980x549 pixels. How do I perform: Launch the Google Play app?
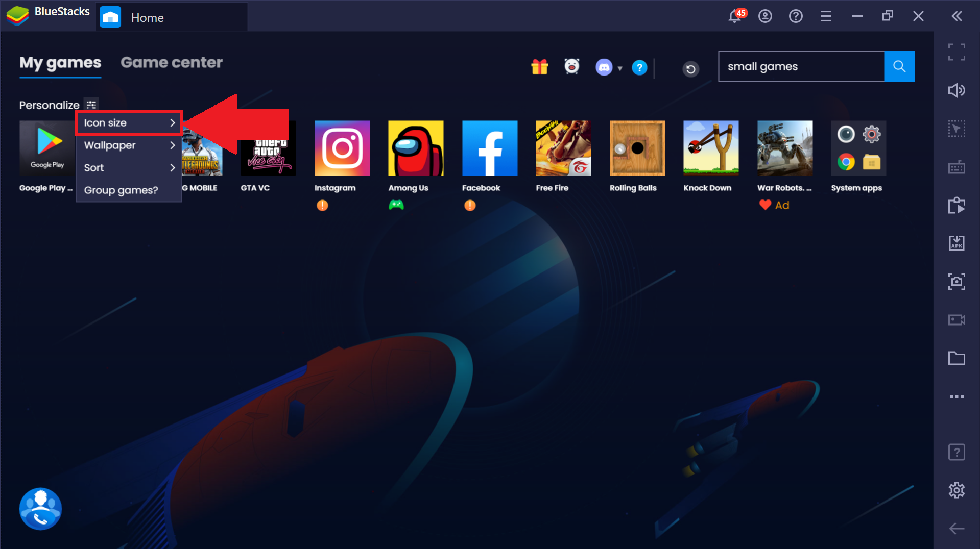click(x=47, y=148)
